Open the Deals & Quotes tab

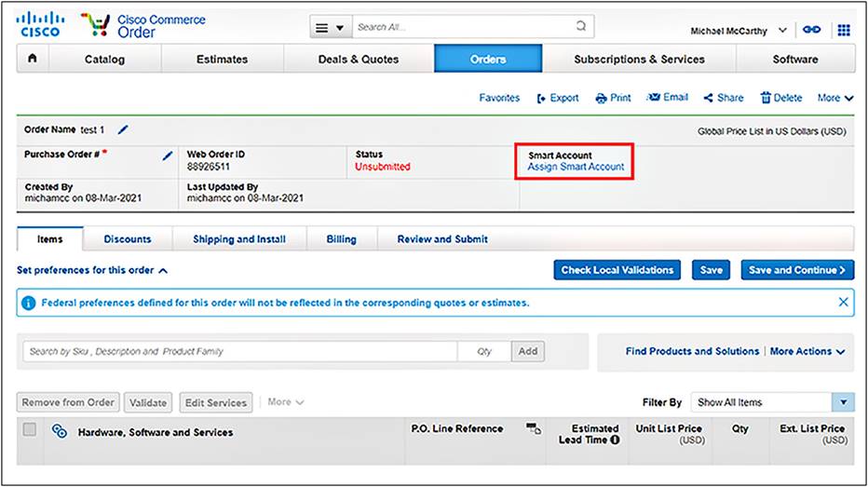(359, 60)
